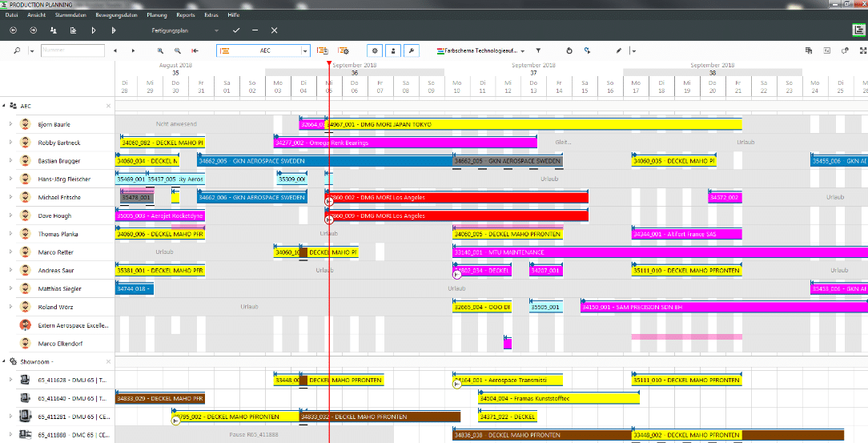Image resolution: width=868 pixels, height=443 pixels.
Task: Click the red current-date marker at the top
Action: coord(329,63)
